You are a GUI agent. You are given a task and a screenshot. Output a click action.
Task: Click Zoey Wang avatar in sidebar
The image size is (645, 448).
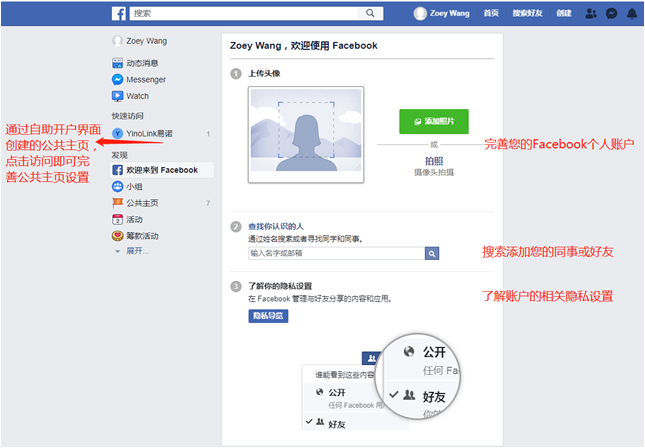pyautogui.click(x=117, y=41)
